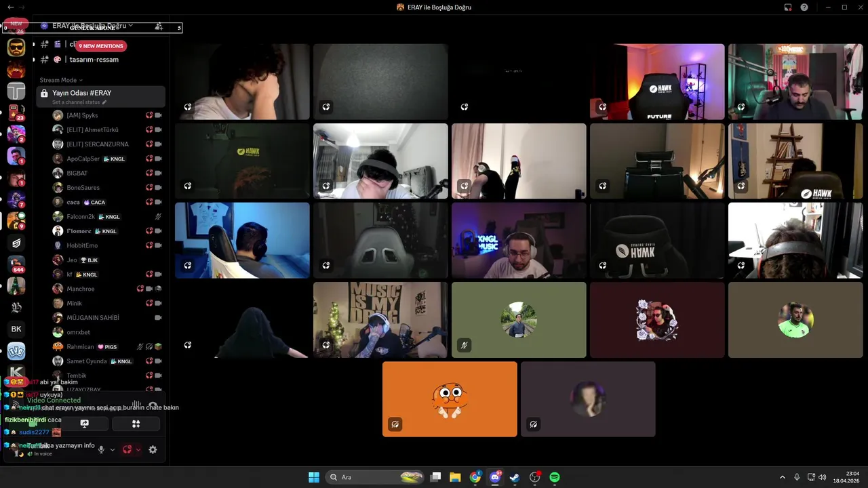This screenshot has height=488, width=868.
Task: Click the NEW badge atop the server list
Action: pyautogui.click(x=16, y=24)
